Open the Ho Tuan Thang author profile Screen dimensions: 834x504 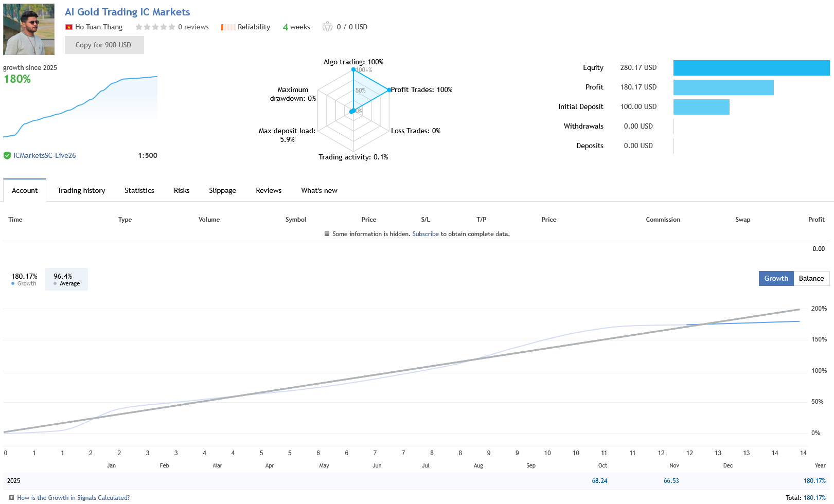pos(99,27)
